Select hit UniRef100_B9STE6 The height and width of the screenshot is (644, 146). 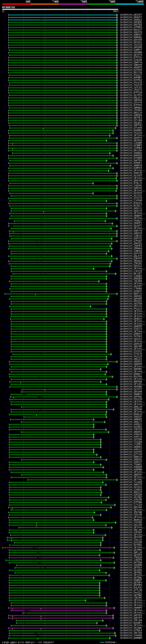[131, 25]
